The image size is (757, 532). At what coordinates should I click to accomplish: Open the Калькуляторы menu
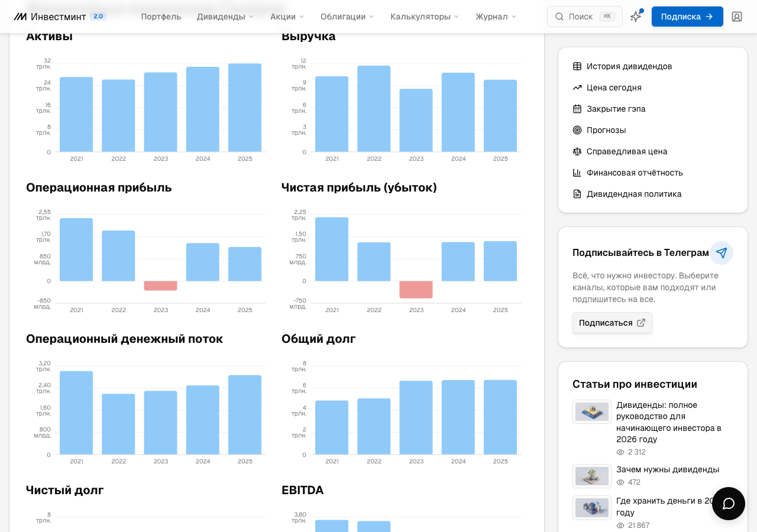coord(425,17)
